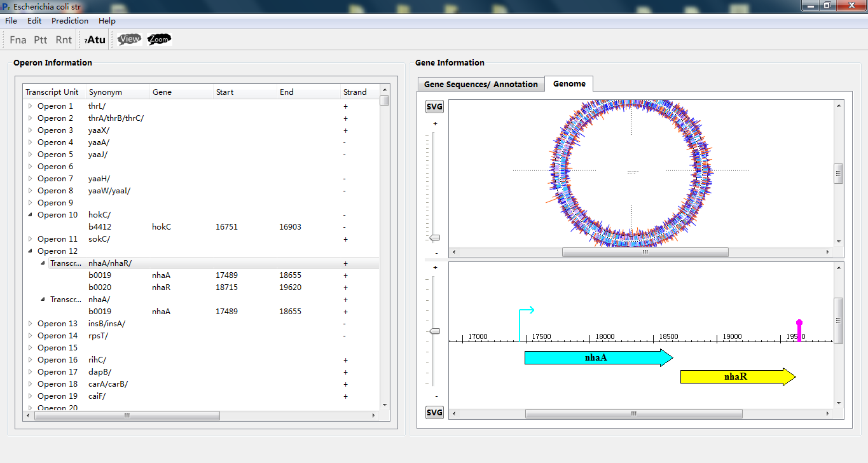Switch to Gene Sequences/ Annotation tab

click(481, 84)
